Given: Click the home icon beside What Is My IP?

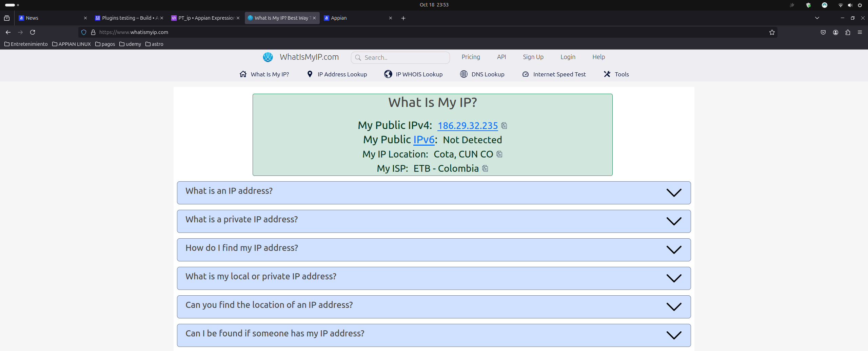Looking at the screenshot, I should [x=243, y=74].
